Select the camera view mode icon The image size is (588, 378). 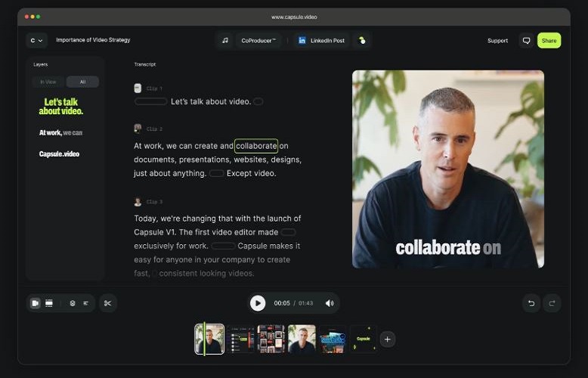(x=36, y=303)
